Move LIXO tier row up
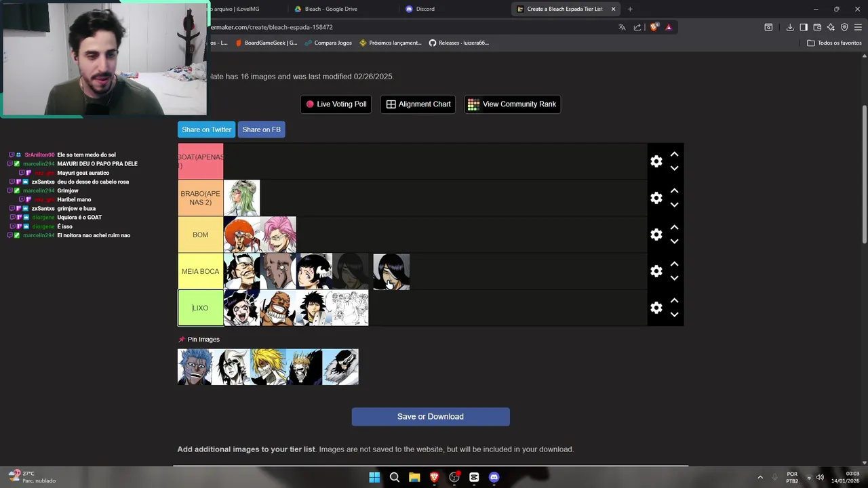 (x=674, y=301)
